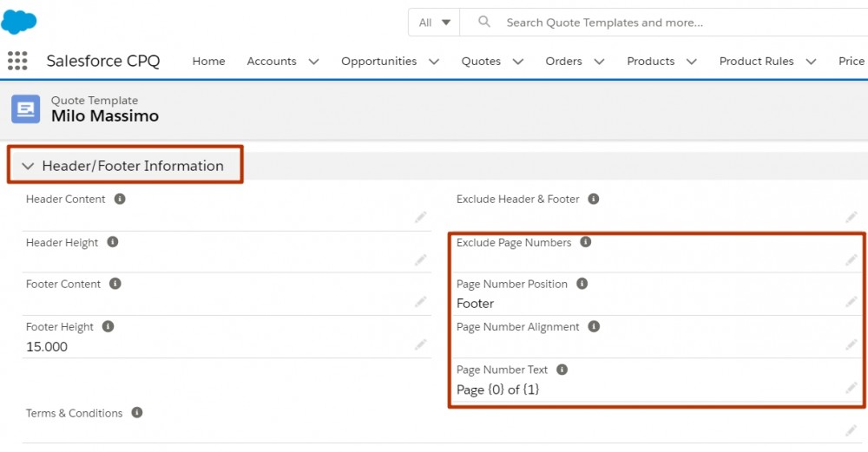The width and height of the screenshot is (868, 452).
Task: Click the search magnifier icon
Action: click(x=483, y=22)
